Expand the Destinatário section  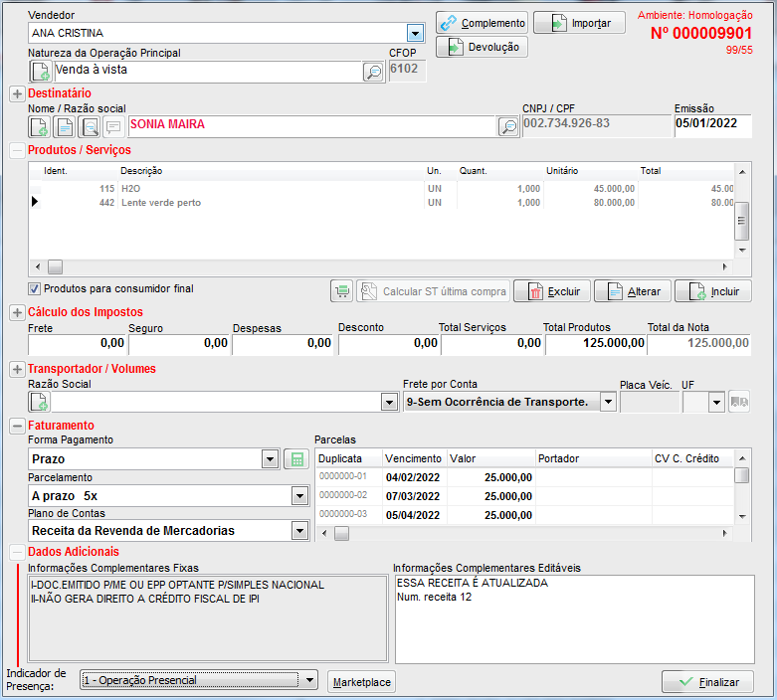[x=17, y=93]
